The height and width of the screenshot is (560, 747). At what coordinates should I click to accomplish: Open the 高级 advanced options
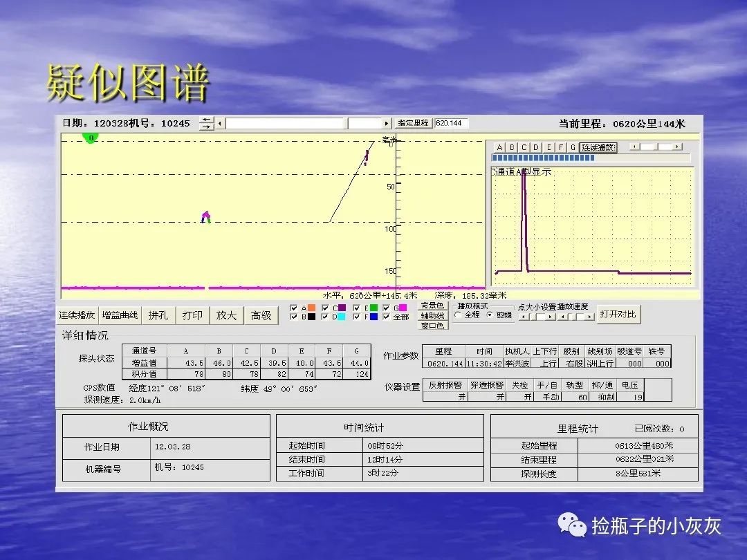click(x=261, y=315)
